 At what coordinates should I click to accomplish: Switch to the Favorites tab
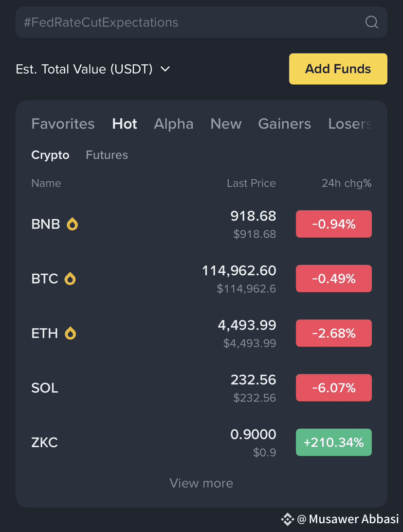tap(63, 124)
